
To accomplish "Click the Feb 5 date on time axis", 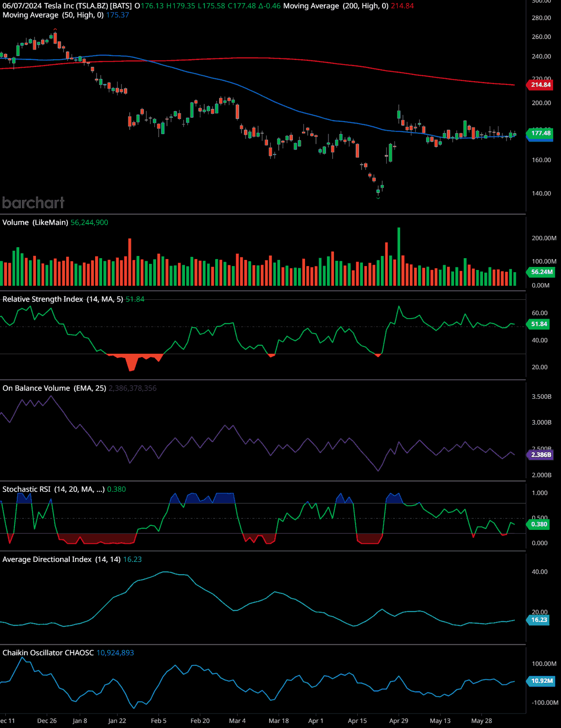I will [x=159, y=721].
